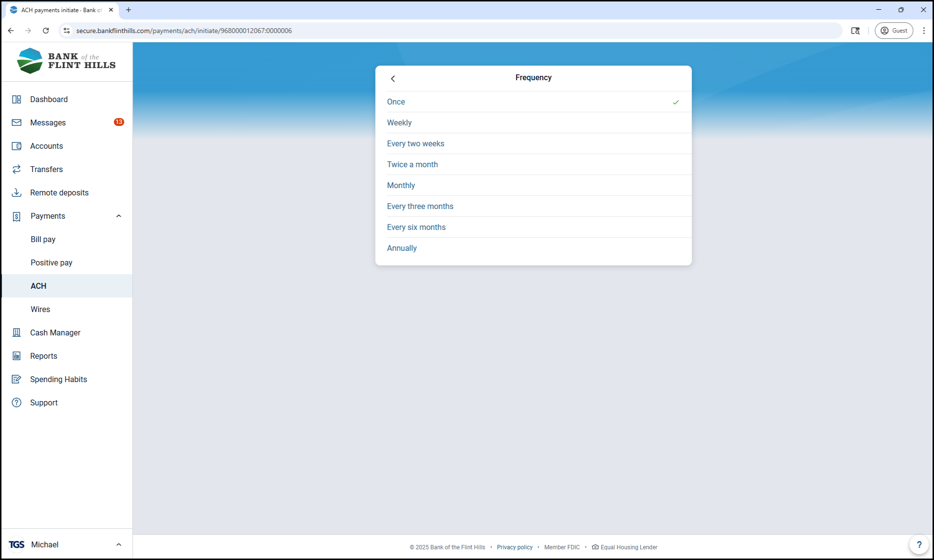
Task: Click the Guest profile button
Action: pos(894,31)
